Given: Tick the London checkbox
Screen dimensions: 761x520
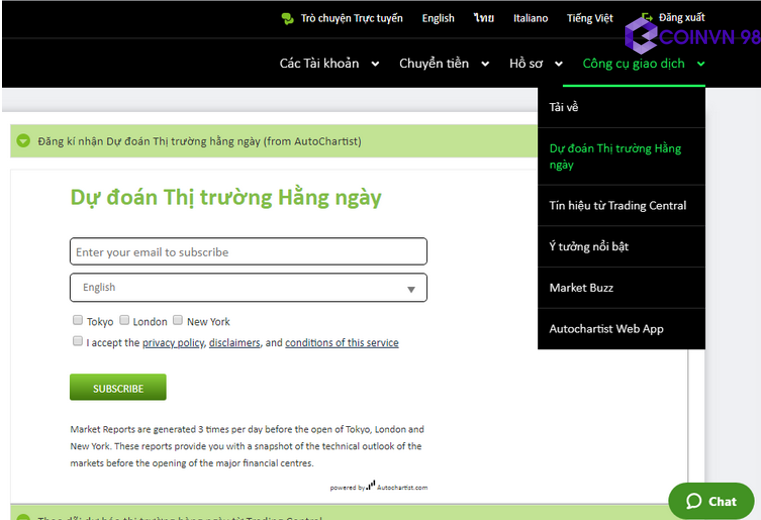Looking at the screenshot, I should pos(125,321).
